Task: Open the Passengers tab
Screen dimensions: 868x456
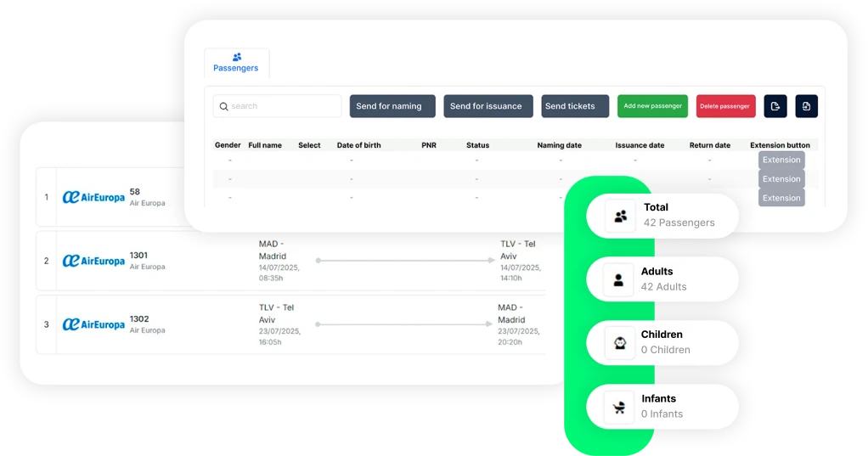Action: point(236,64)
